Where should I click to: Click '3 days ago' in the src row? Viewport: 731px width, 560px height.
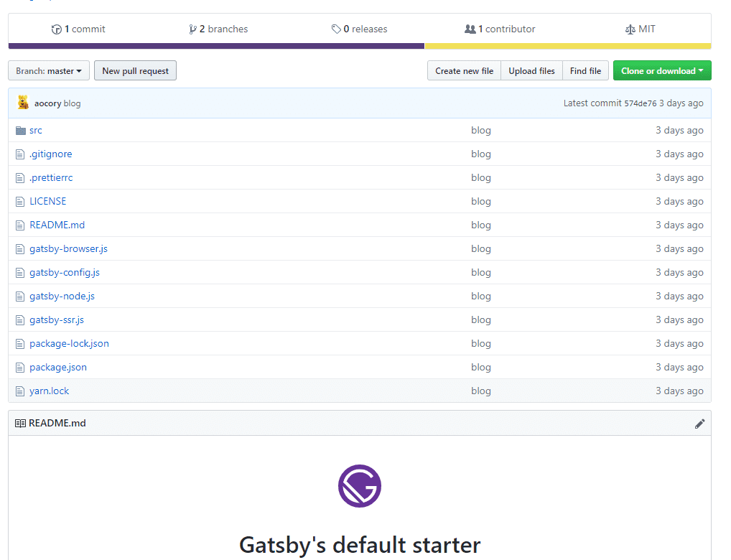coord(680,131)
